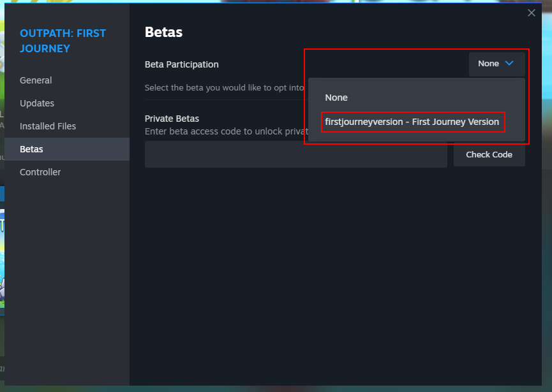Click the Beta Participation label
The height and width of the screenshot is (392, 552).
coord(182,64)
